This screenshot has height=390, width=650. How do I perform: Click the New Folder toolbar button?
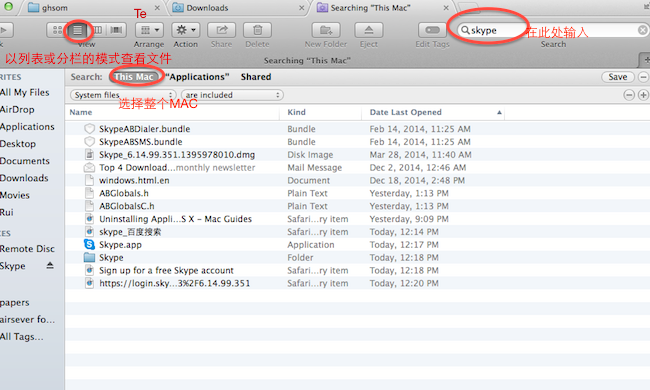326,30
